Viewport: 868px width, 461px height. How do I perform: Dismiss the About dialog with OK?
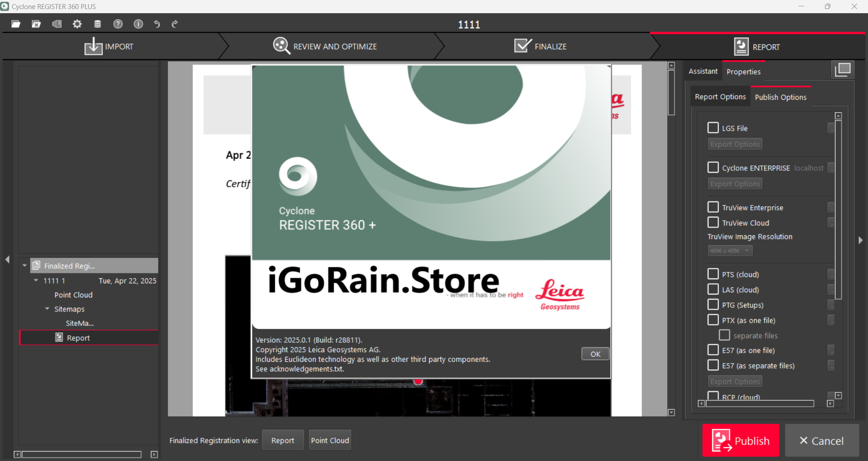click(x=595, y=354)
